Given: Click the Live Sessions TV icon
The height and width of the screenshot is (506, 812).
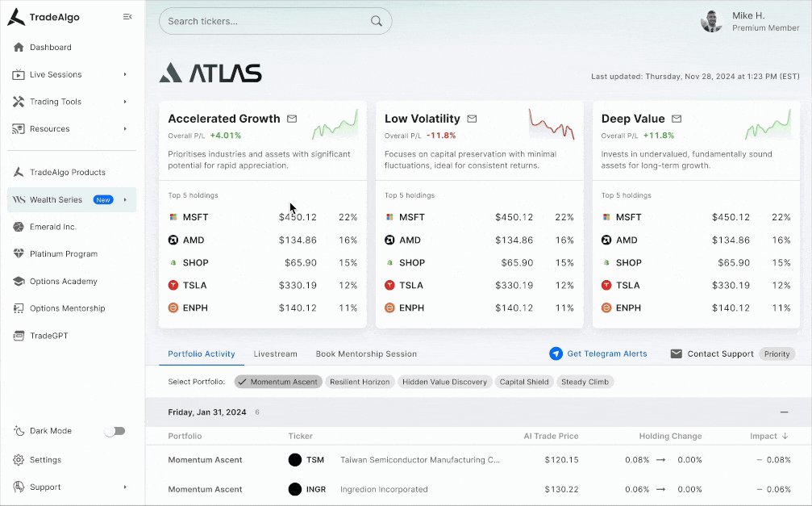Looking at the screenshot, I should (19, 75).
